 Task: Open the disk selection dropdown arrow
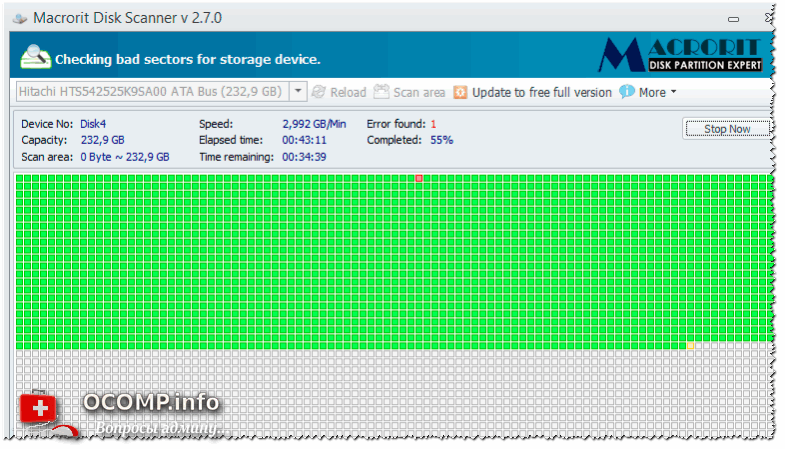click(298, 91)
